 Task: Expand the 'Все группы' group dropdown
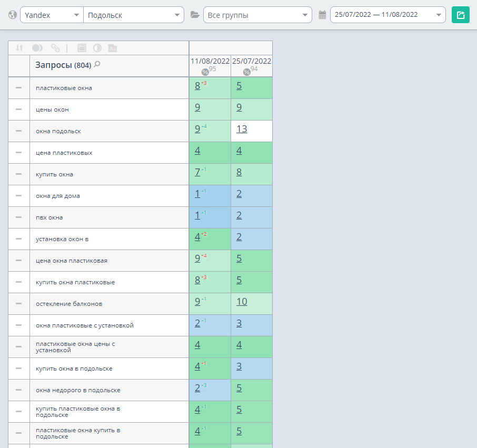257,15
